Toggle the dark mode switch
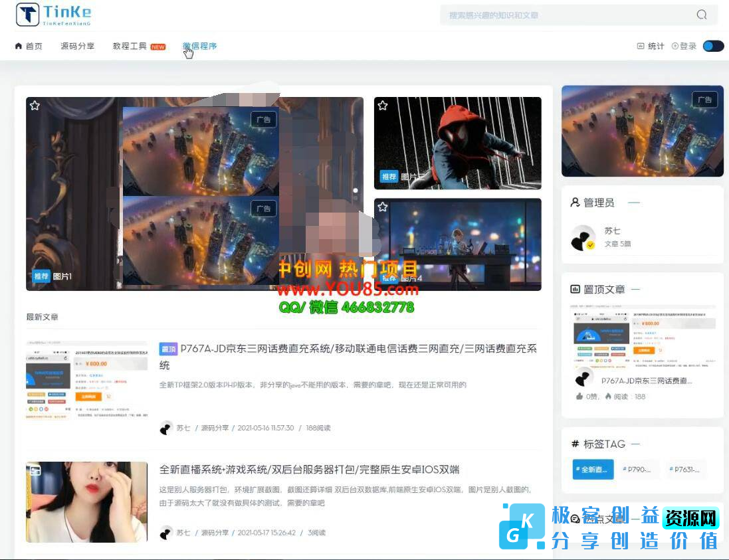The height and width of the screenshot is (560, 729). pos(713,46)
